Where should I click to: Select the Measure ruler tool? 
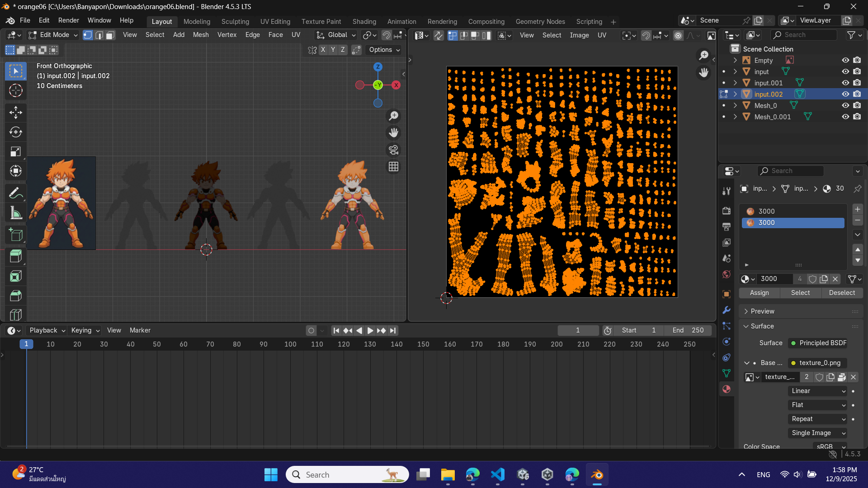click(16, 213)
